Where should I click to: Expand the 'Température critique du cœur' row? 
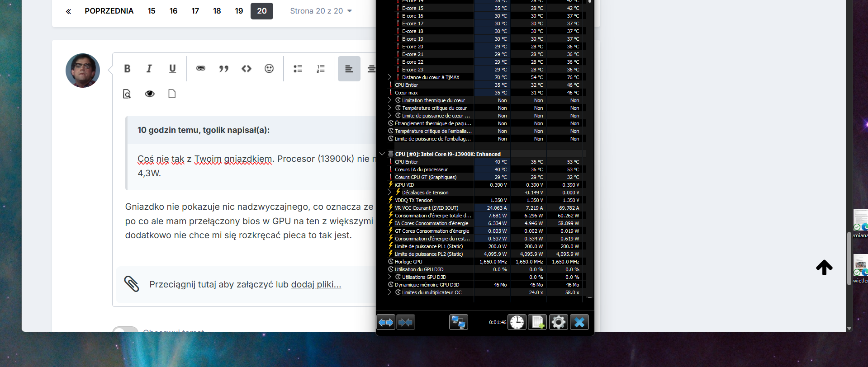click(x=389, y=108)
